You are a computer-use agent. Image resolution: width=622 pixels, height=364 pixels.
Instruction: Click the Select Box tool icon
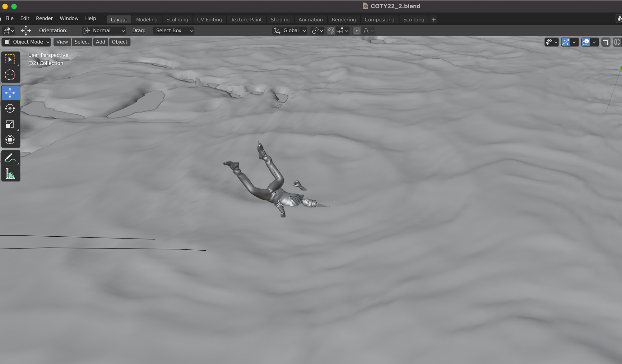[10, 59]
